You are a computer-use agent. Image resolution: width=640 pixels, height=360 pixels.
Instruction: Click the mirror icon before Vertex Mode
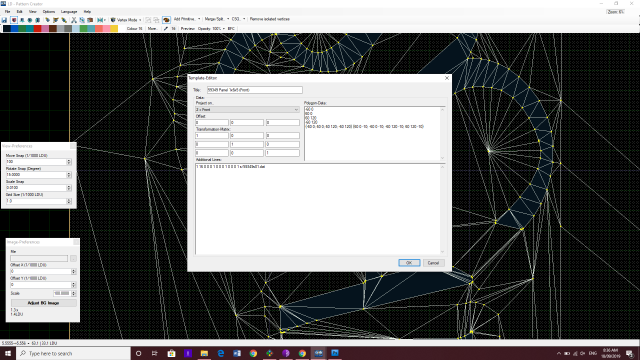click(100, 20)
